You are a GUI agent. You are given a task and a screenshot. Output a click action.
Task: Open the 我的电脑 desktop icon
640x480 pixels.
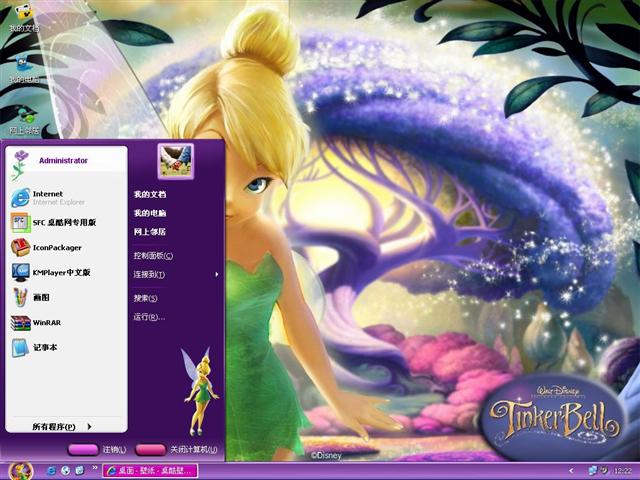pos(24,69)
